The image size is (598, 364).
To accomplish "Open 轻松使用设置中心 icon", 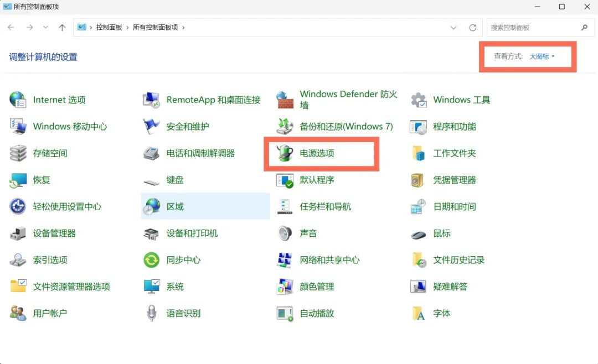I will click(x=18, y=206).
